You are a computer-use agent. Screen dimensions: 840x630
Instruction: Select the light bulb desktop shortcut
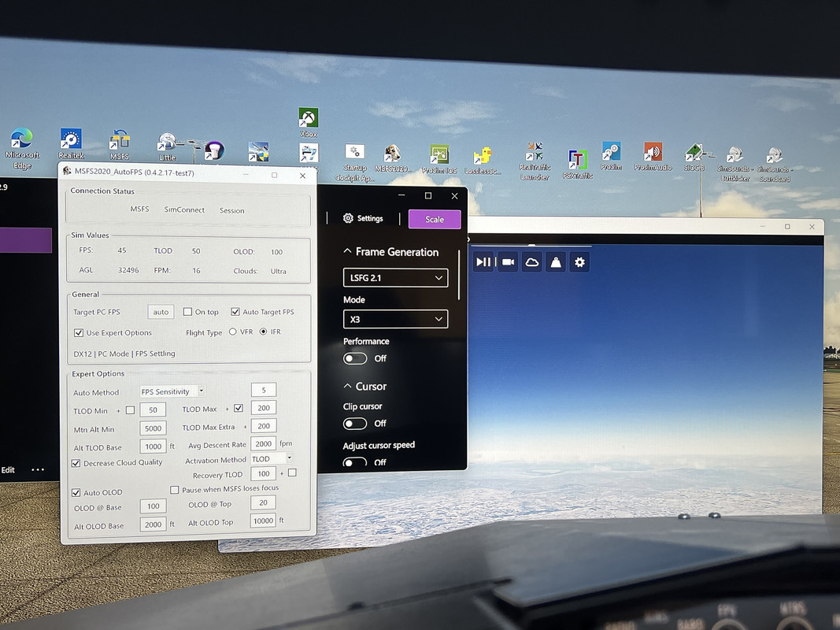214,150
